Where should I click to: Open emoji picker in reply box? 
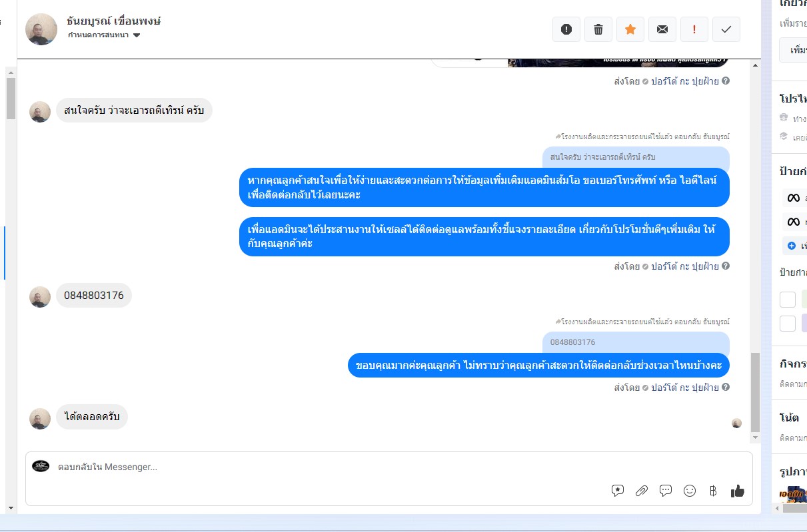pyautogui.click(x=690, y=491)
